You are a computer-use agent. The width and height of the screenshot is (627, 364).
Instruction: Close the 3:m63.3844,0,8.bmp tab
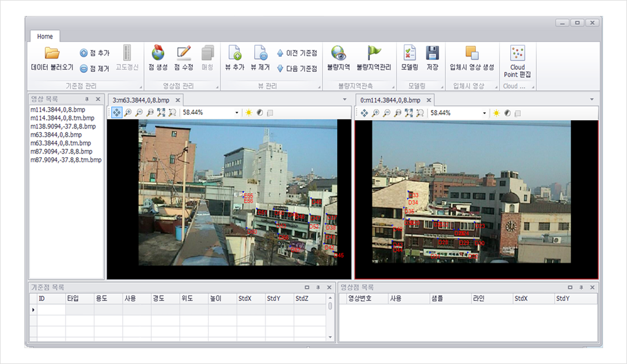coord(178,100)
